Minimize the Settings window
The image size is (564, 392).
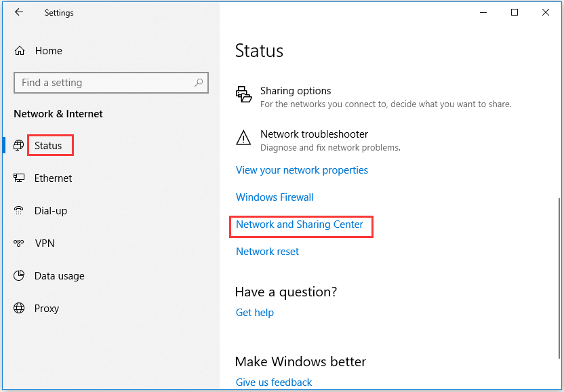coord(483,13)
